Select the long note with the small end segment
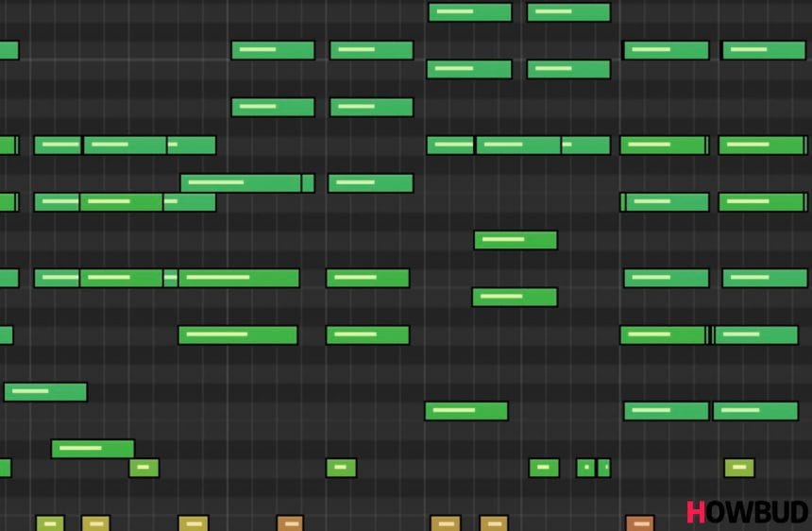Viewport: 812px width, 531px height. [x=246, y=183]
